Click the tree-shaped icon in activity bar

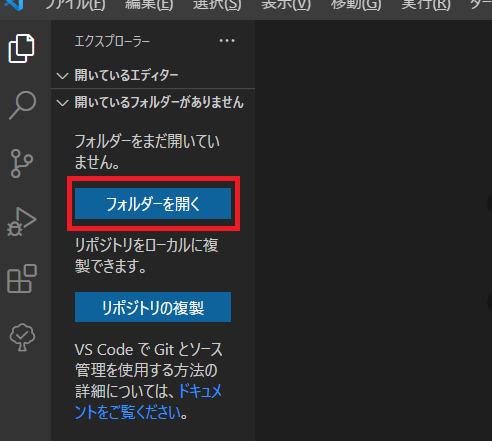(22, 337)
